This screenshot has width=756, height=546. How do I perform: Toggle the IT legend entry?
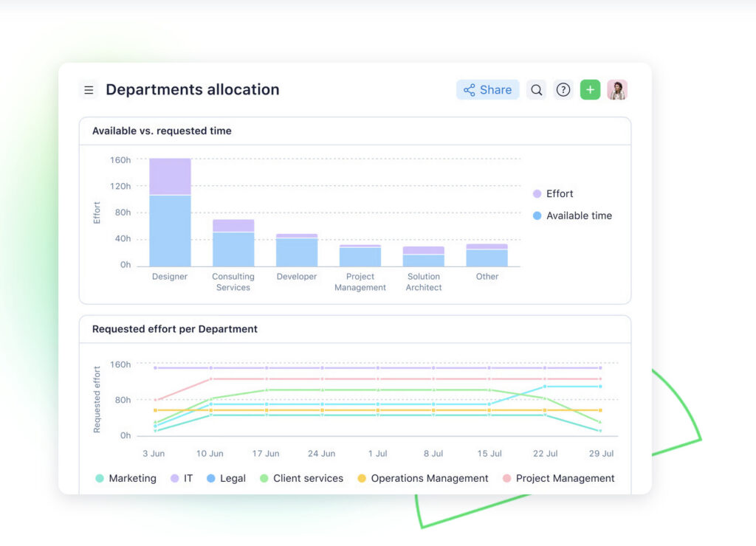pyautogui.click(x=182, y=479)
